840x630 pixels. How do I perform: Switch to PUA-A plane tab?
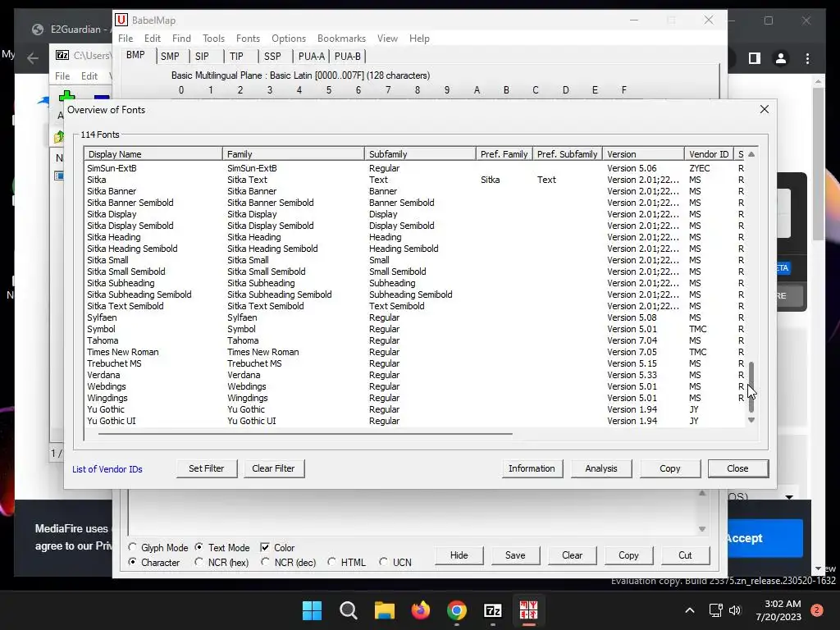pos(311,57)
